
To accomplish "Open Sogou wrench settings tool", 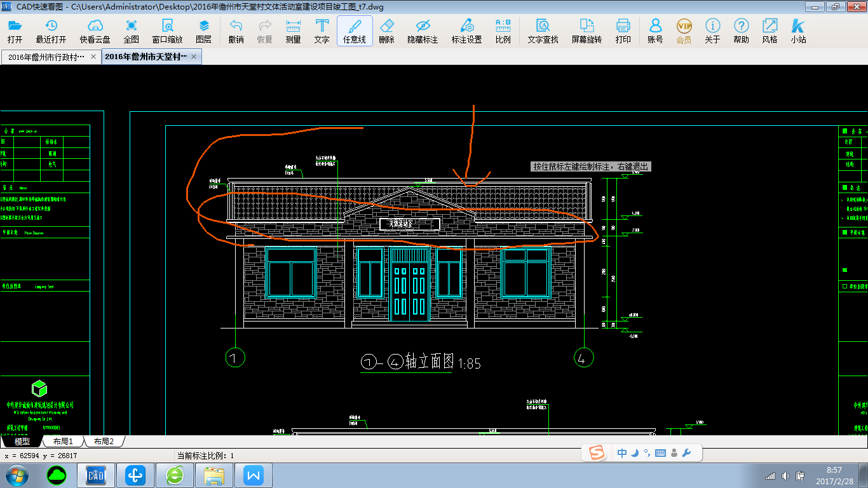I will [x=686, y=453].
